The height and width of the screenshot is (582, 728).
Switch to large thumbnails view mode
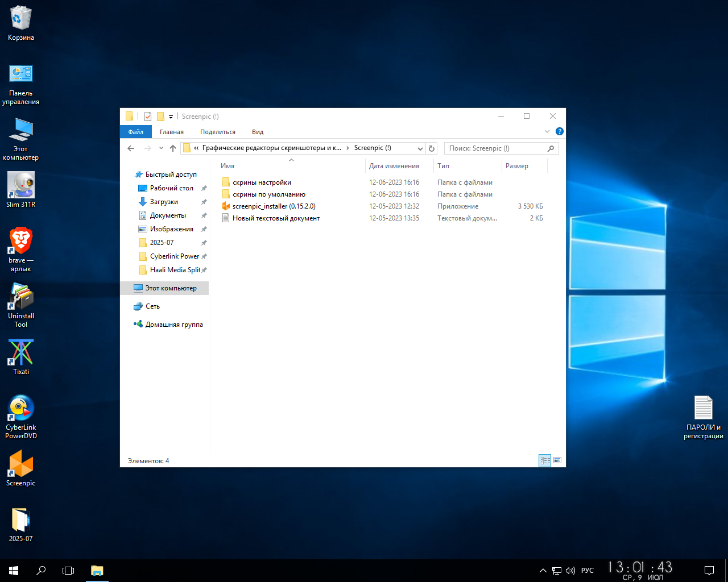[x=557, y=460]
